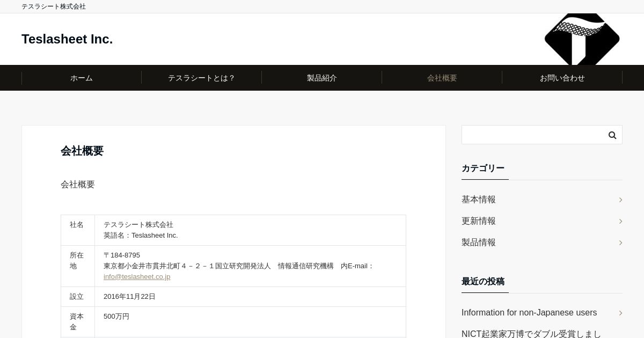Click the info@teslasheet.co.jp email link
The height and width of the screenshot is (338, 644).
point(137,277)
